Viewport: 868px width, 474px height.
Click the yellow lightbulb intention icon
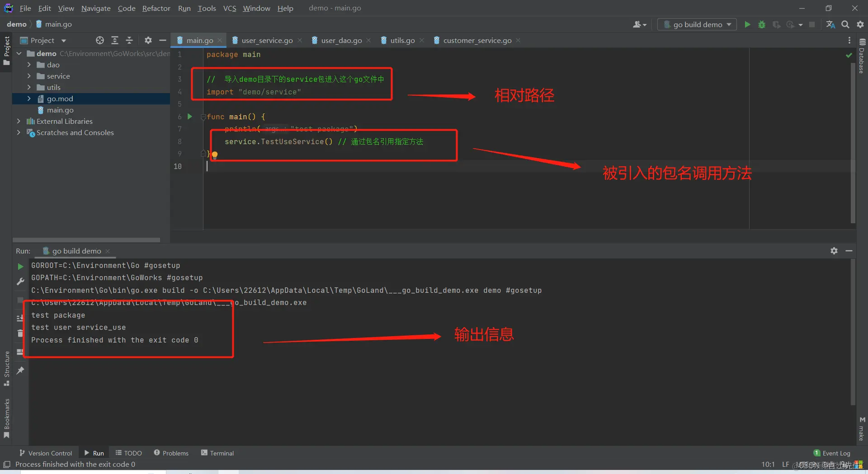click(215, 155)
